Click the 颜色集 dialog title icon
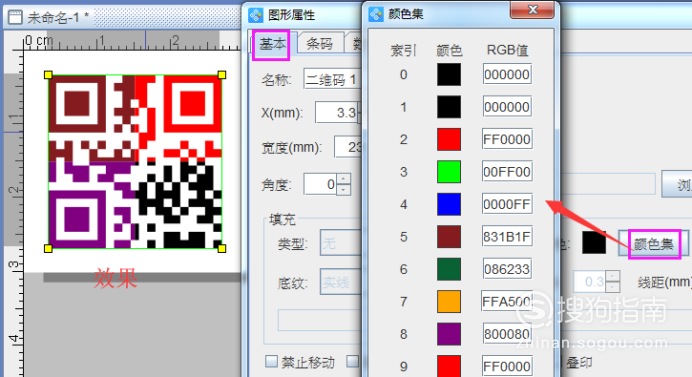 [x=376, y=14]
